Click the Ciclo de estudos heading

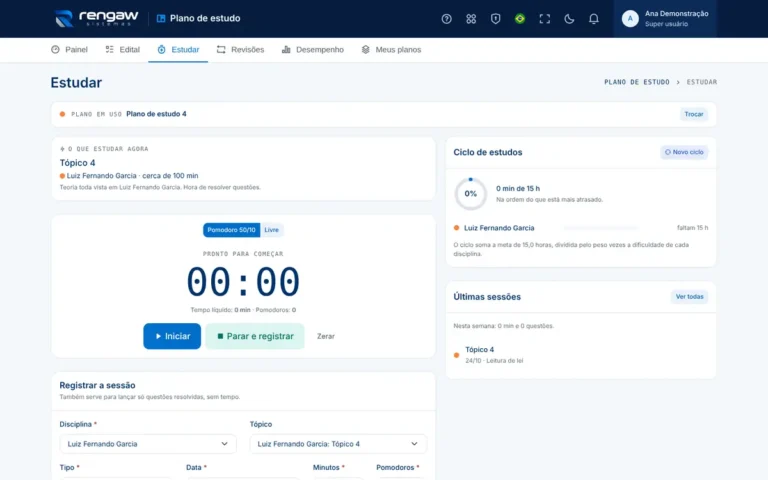pos(488,152)
